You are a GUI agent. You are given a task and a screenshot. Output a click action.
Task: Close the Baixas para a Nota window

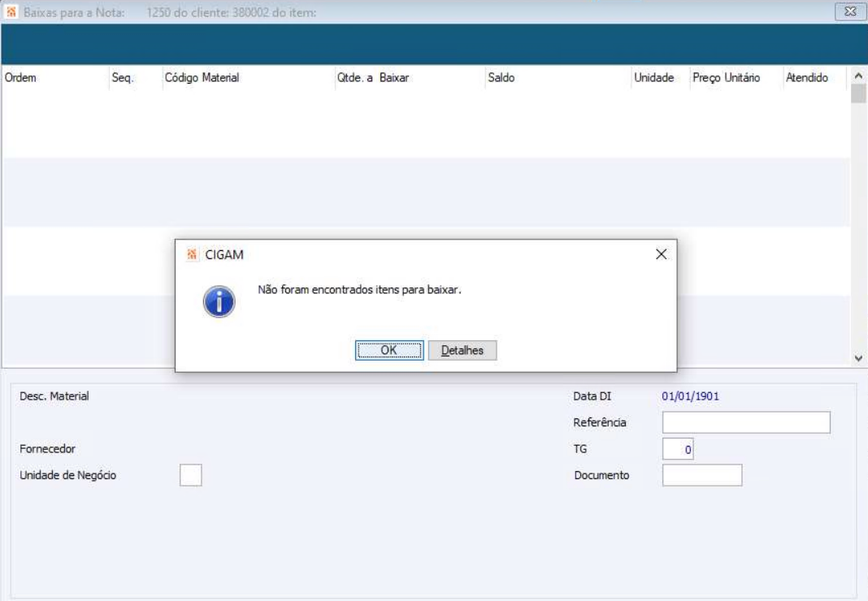[850, 11]
